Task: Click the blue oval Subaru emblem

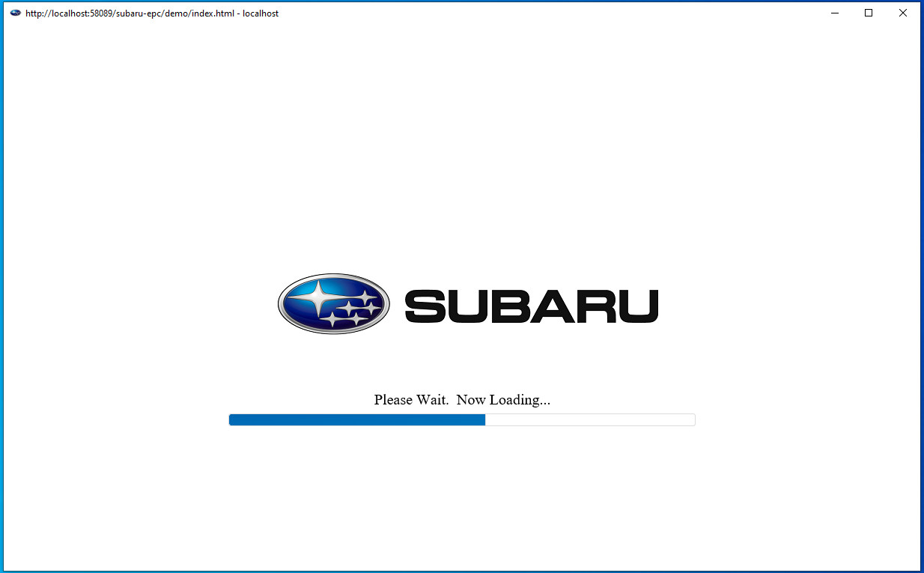Action: (x=333, y=303)
